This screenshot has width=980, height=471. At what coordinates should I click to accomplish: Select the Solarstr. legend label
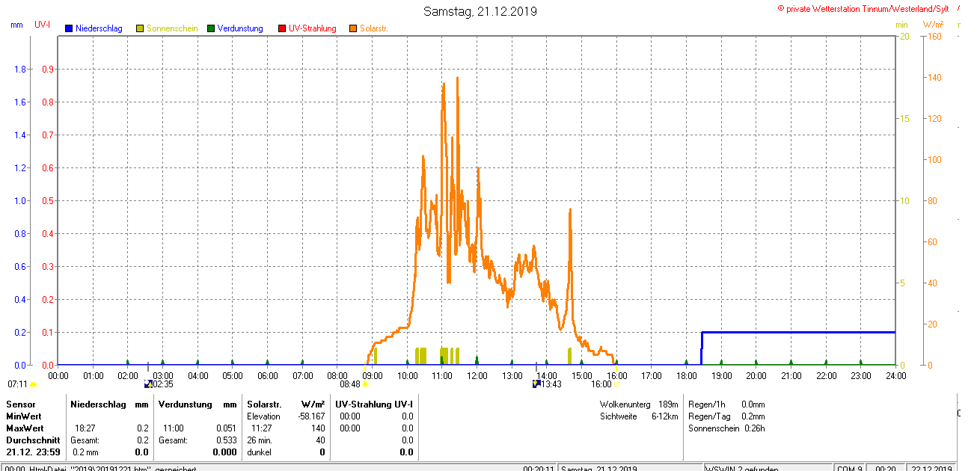coord(374,28)
